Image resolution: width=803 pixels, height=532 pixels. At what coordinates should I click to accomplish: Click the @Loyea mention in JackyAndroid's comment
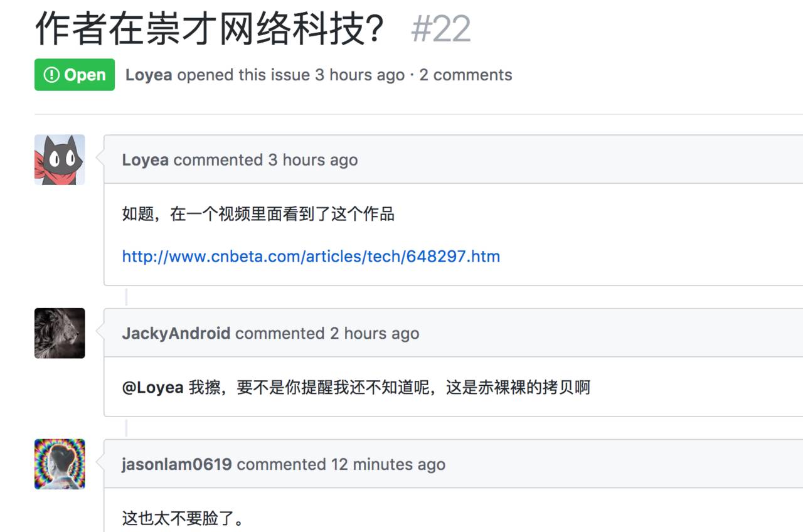click(x=152, y=388)
